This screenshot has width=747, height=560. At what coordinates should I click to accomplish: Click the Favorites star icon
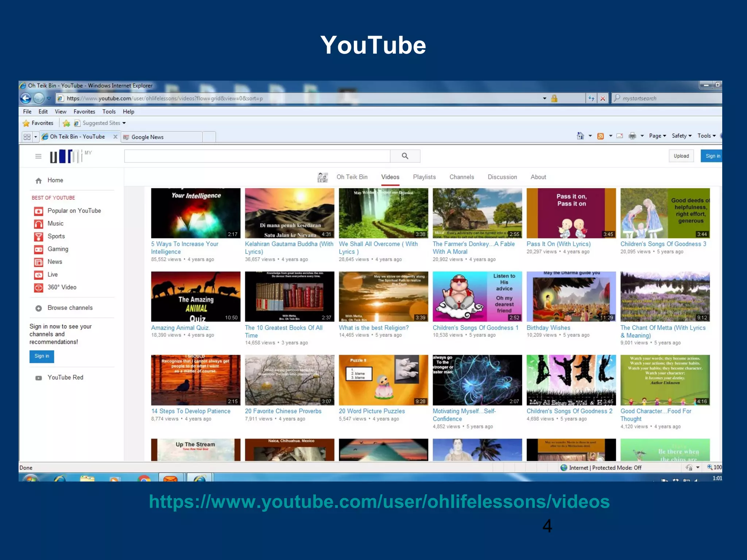point(26,123)
